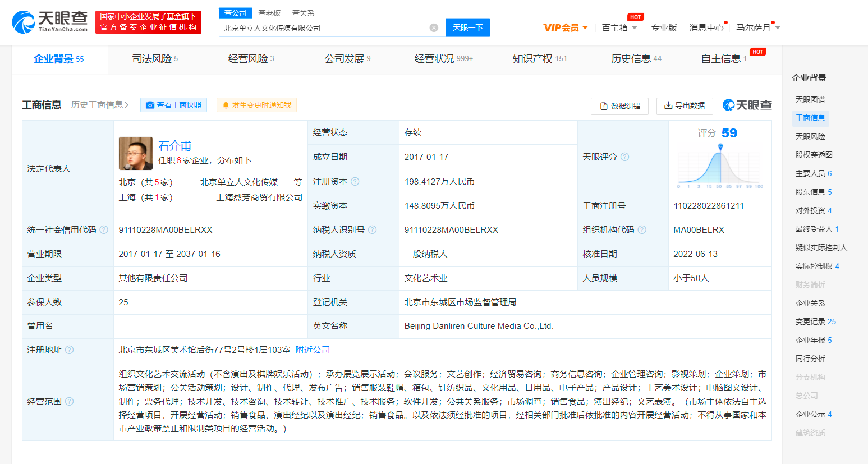Viewport: 868px width, 464px height.
Task: Click the 工商注册号 value 110228022861211
Action: point(709,206)
